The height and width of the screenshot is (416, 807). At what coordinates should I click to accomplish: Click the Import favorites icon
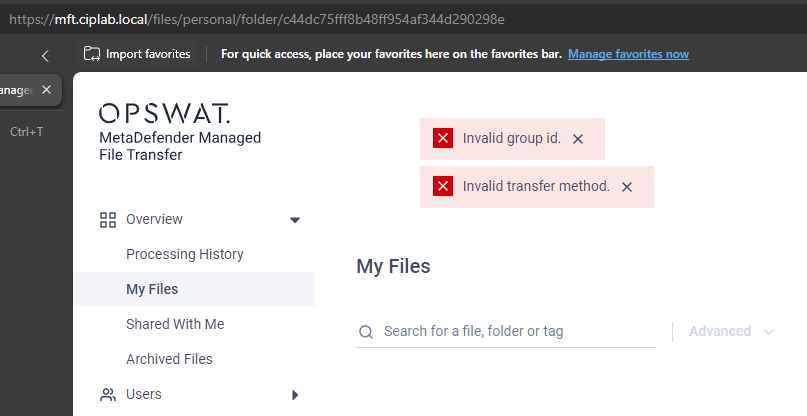[92, 54]
